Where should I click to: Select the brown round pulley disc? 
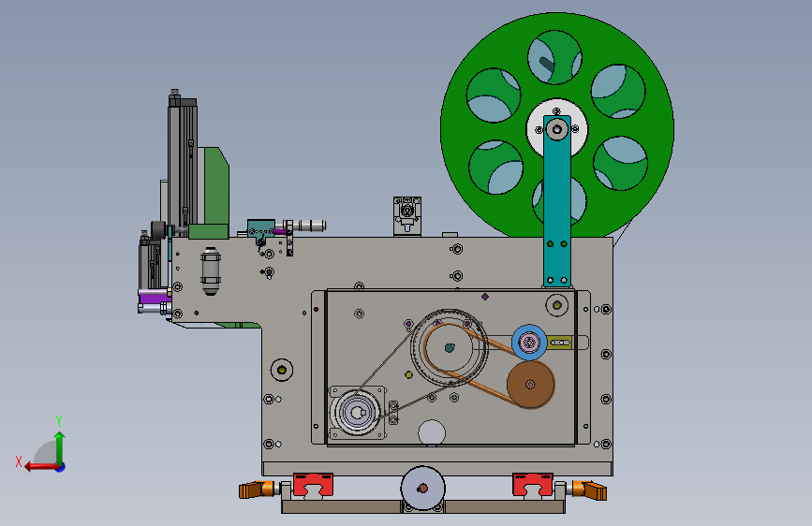point(531,384)
